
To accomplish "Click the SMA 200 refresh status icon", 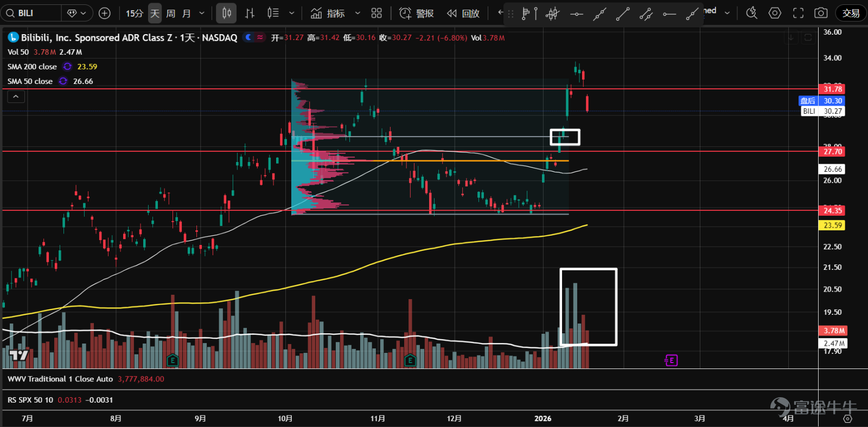I will click(x=67, y=67).
